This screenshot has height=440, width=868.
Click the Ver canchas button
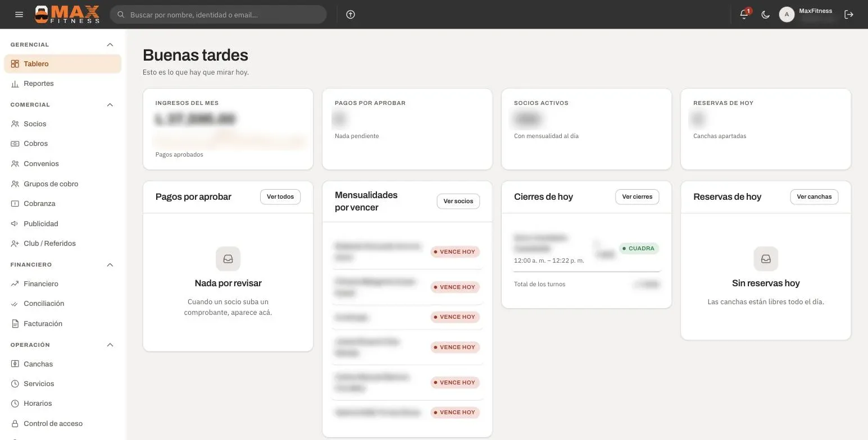[x=814, y=197]
